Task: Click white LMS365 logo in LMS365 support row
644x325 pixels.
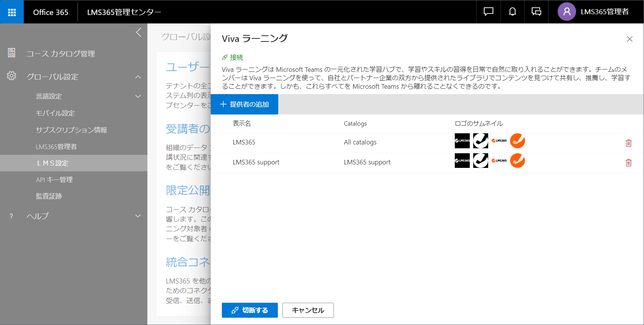Action: point(499,161)
